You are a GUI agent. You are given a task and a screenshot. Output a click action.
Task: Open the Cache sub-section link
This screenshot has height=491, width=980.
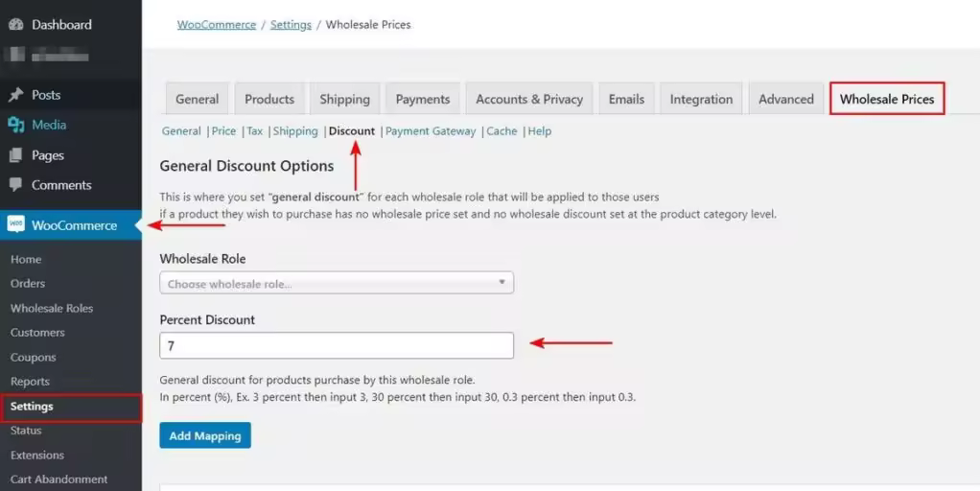coord(502,131)
